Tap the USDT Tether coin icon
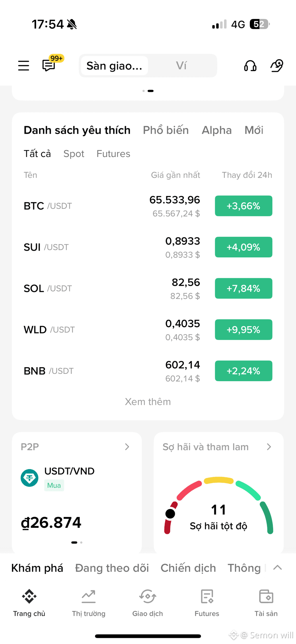This screenshot has width=296, height=644. point(30,478)
